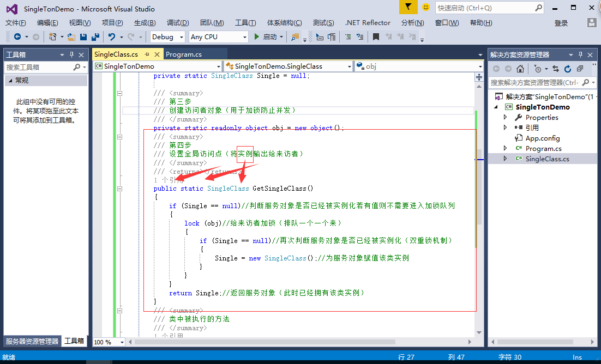
Task: Click the comment out selected lines icon
Action: tap(348, 37)
